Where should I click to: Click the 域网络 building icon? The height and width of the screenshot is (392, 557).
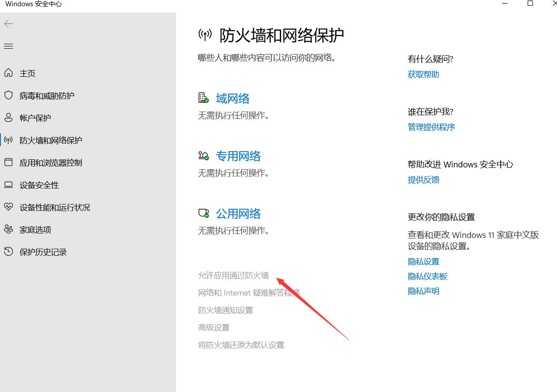pyautogui.click(x=204, y=98)
